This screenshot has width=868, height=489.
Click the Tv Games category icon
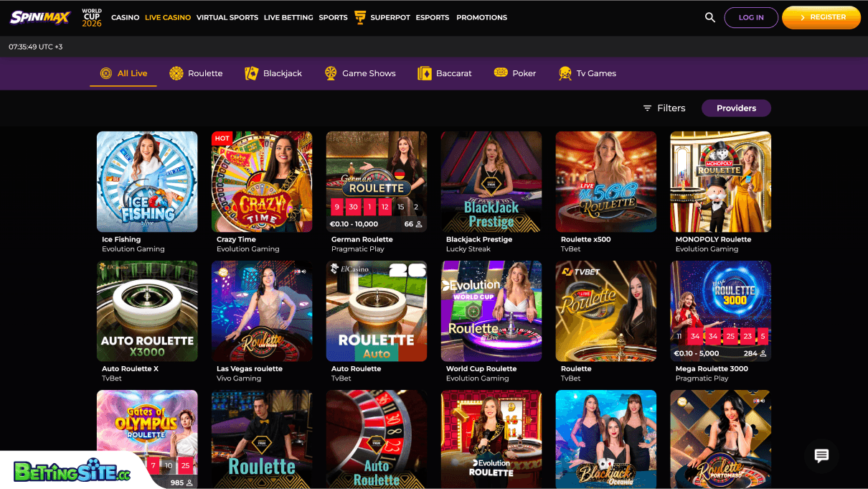tap(565, 73)
